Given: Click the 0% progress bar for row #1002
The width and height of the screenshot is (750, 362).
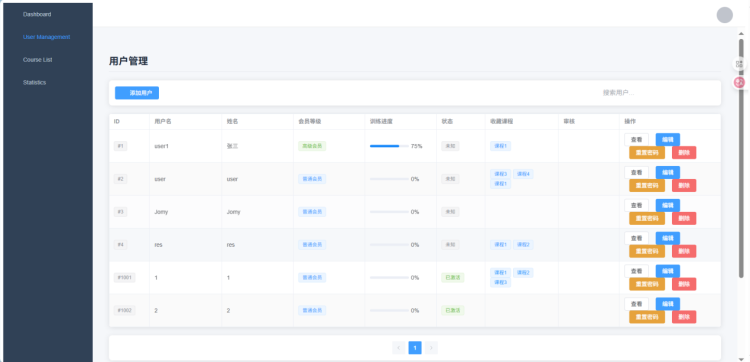Looking at the screenshot, I should (x=389, y=310).
